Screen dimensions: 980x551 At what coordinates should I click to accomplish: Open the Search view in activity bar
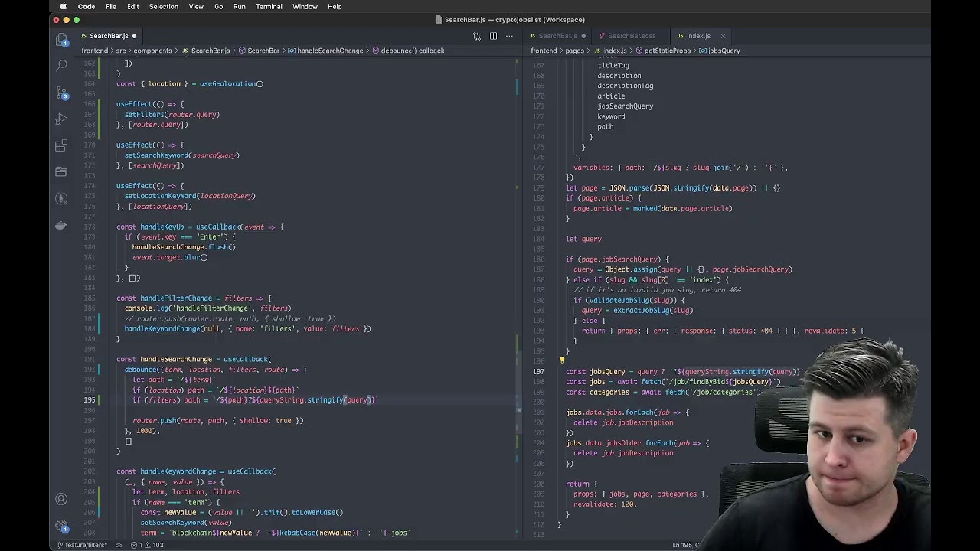(x=61, y=67)
